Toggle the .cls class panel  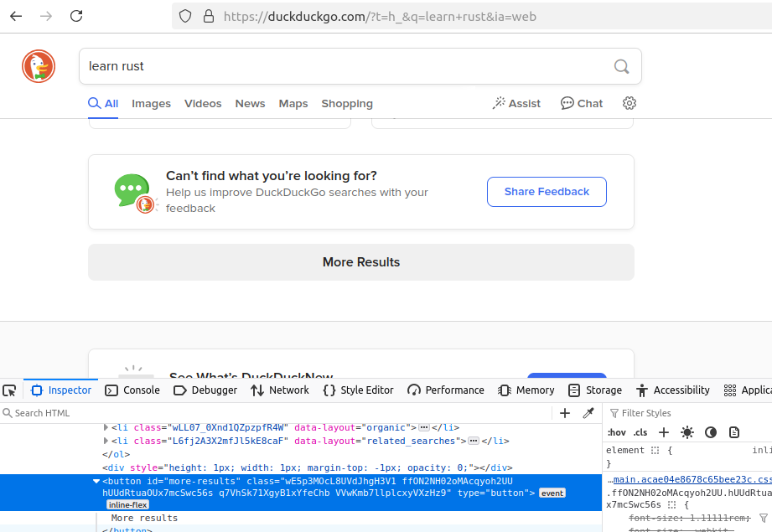click(640, 432)
